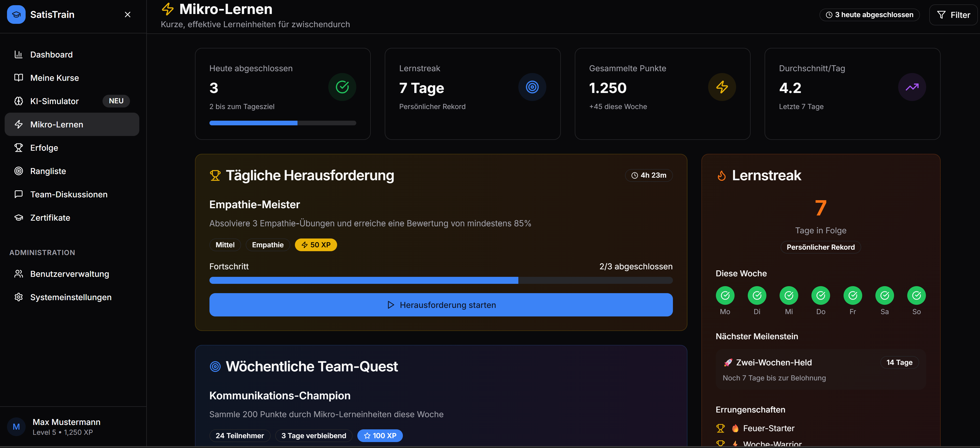Image resolution: width=980 pixels, height=448 pixels.
Task: Open Dashboard from the sidebar
Action: [72, 54]
